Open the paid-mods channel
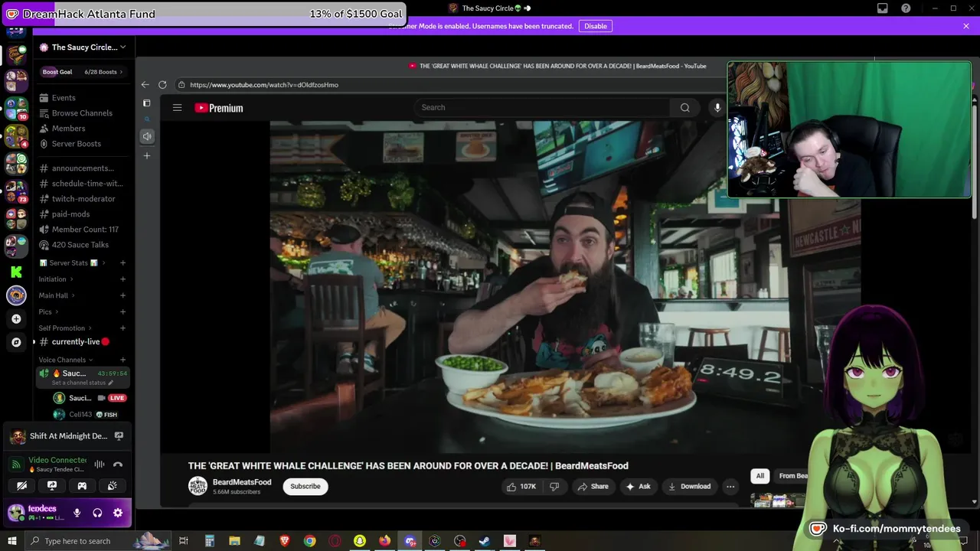 70,214
